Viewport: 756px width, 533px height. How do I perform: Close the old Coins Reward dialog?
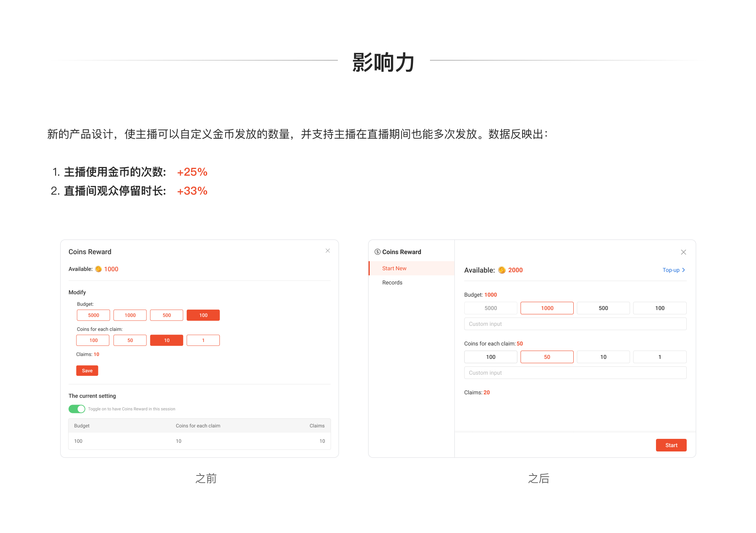(328, 251)
